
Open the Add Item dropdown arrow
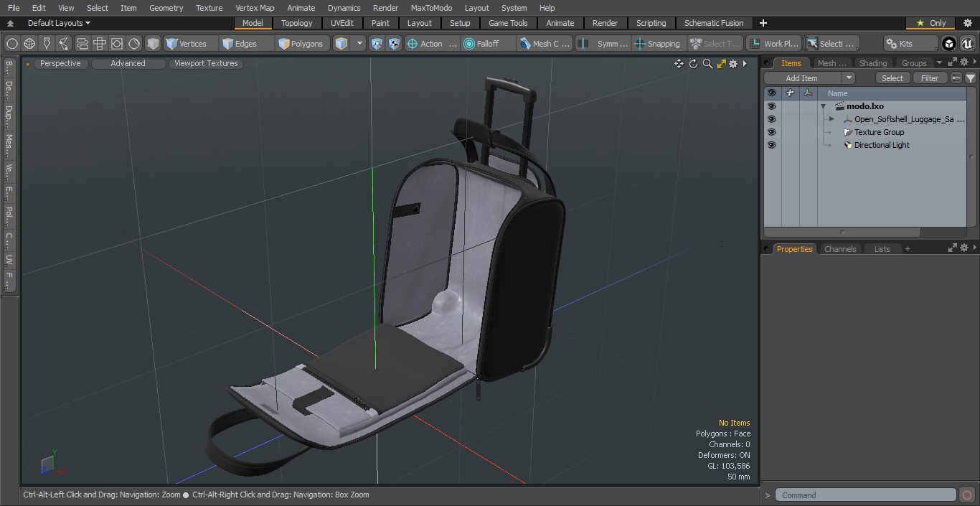pyautogui.click(x=849, y=78)
